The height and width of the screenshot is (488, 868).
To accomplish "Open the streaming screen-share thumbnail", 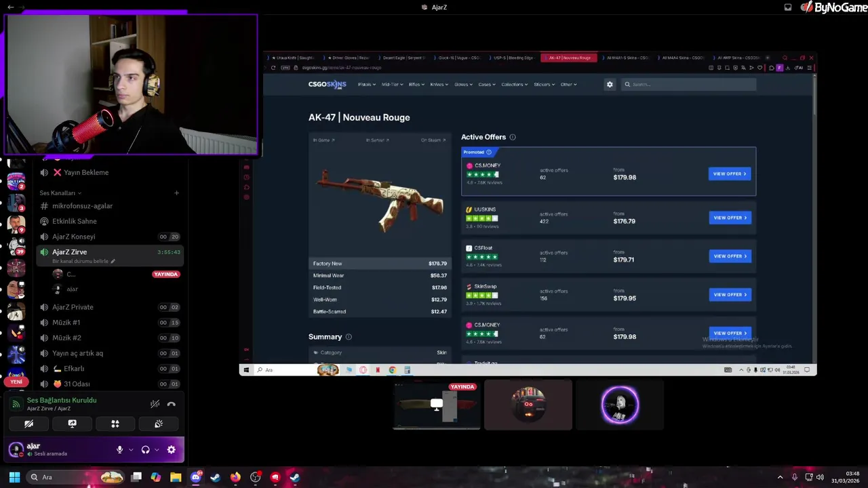I will [437, 405].
